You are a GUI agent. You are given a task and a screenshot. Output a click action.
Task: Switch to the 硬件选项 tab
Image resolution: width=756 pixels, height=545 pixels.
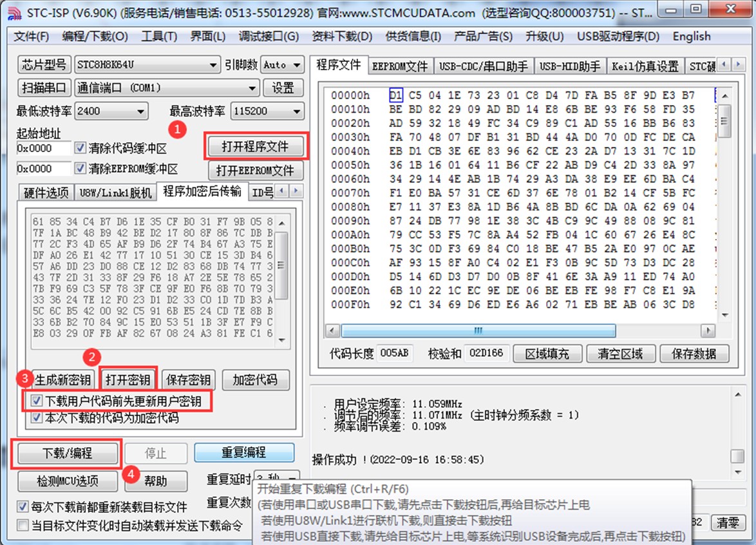[x=46, y=193]
